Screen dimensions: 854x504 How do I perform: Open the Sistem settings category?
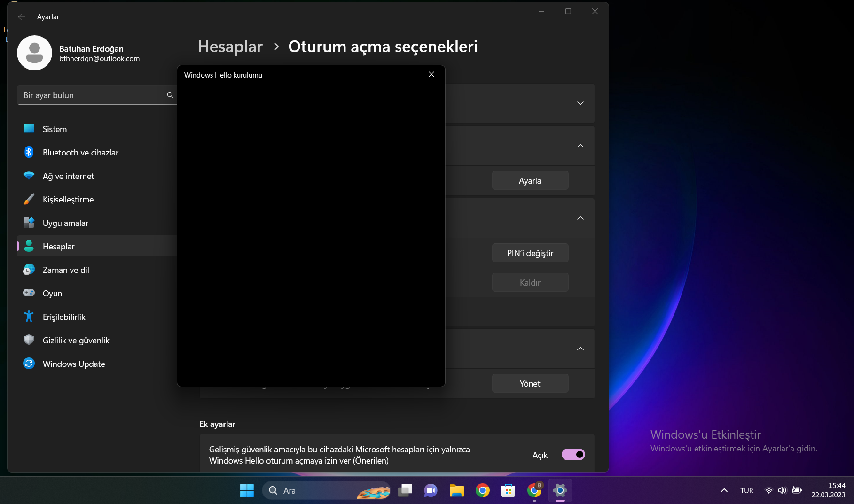coord(96,129)
